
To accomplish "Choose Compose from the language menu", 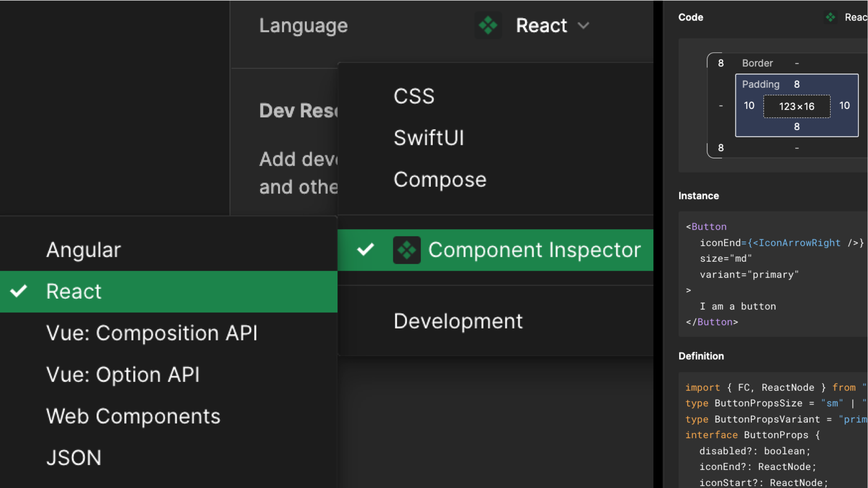I will (x=439, y=179).
